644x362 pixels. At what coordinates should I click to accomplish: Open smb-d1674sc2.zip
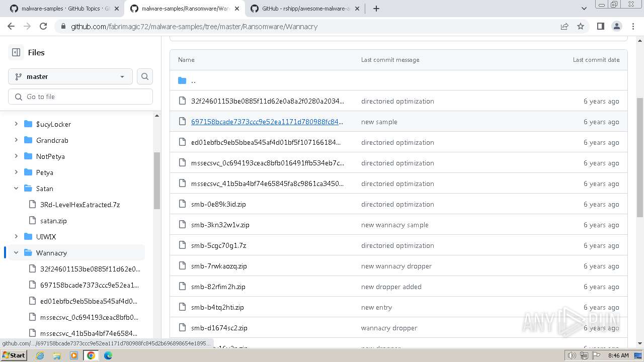click(x=219, y=328)
